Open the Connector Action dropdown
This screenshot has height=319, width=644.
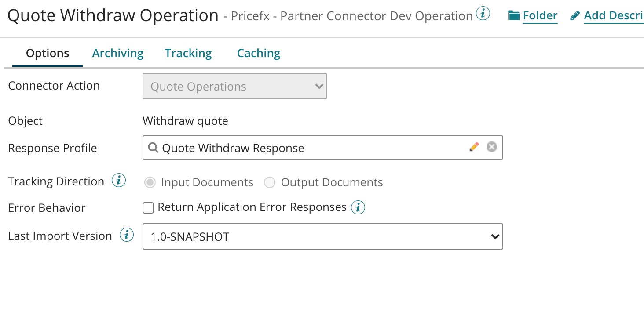tap(235, 87)
